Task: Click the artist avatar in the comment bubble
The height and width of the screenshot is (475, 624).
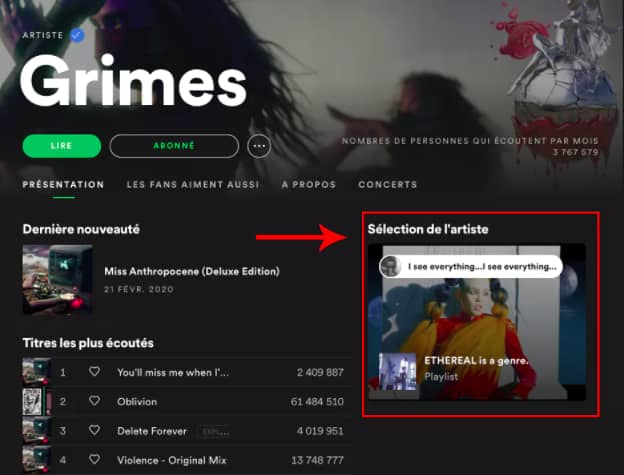Action: click(x=390, y=266)
